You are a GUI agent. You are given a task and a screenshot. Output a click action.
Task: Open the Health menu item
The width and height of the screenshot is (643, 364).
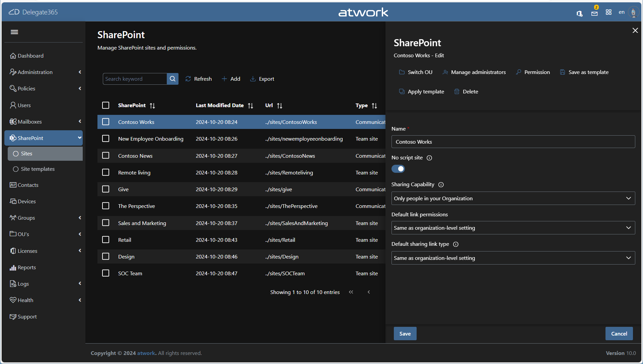click(44, 300)
